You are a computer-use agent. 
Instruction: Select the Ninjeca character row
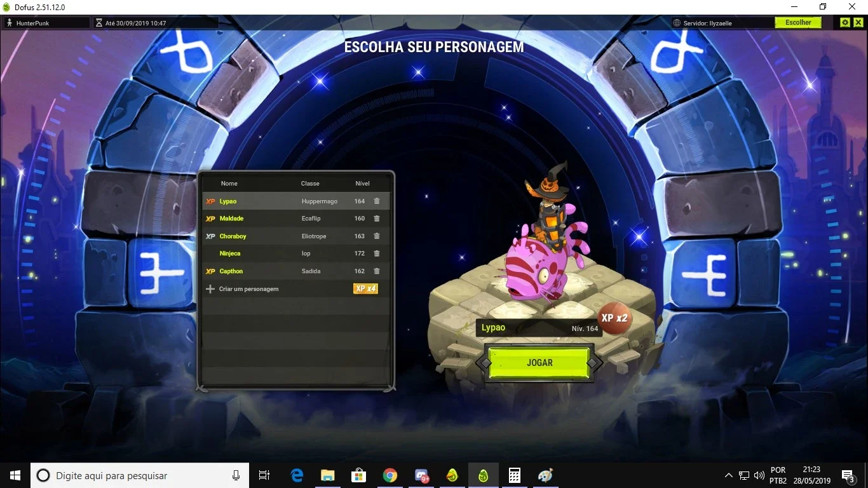click(x=296, y=254)
